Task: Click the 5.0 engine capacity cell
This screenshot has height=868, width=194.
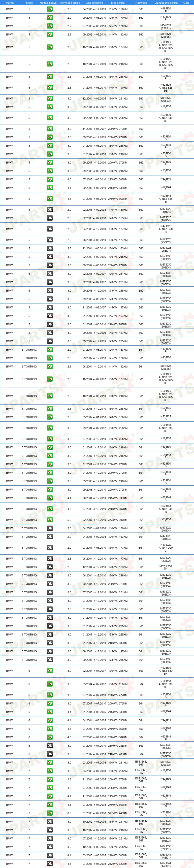Action: [69, 520]
